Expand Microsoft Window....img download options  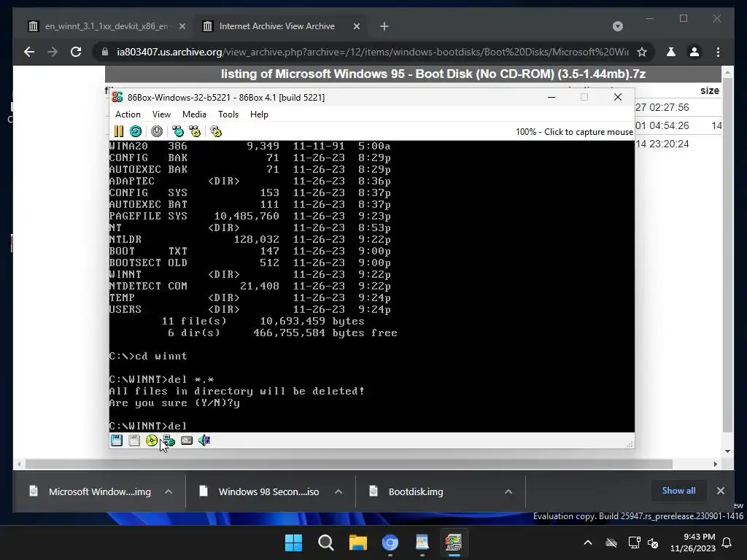pos(169,491)
